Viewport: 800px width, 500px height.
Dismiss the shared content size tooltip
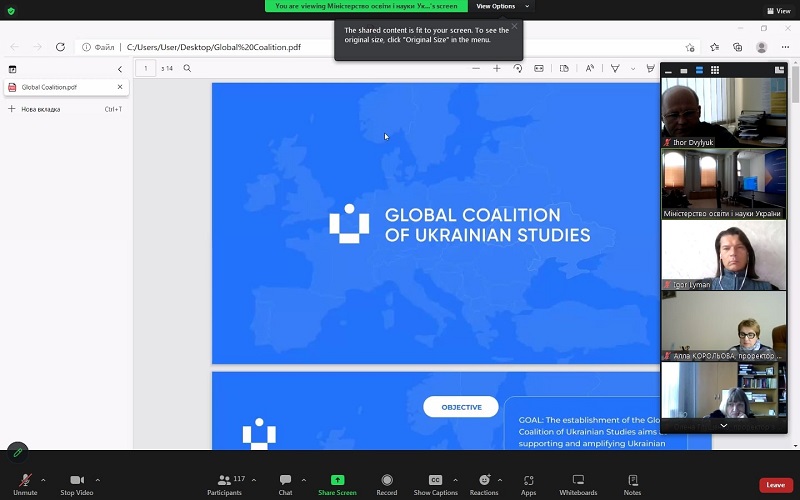pyautogui.click(x=514, y=27)
